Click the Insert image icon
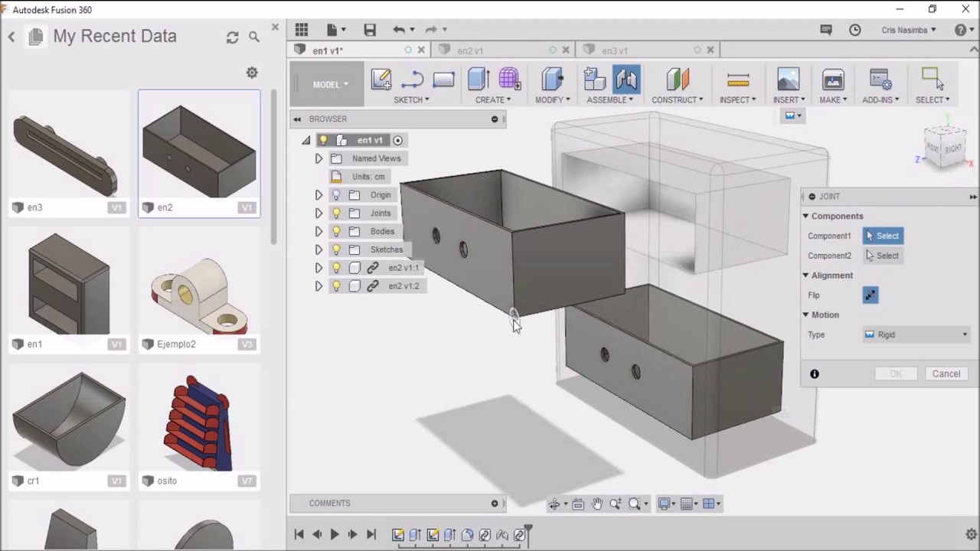 788,80
